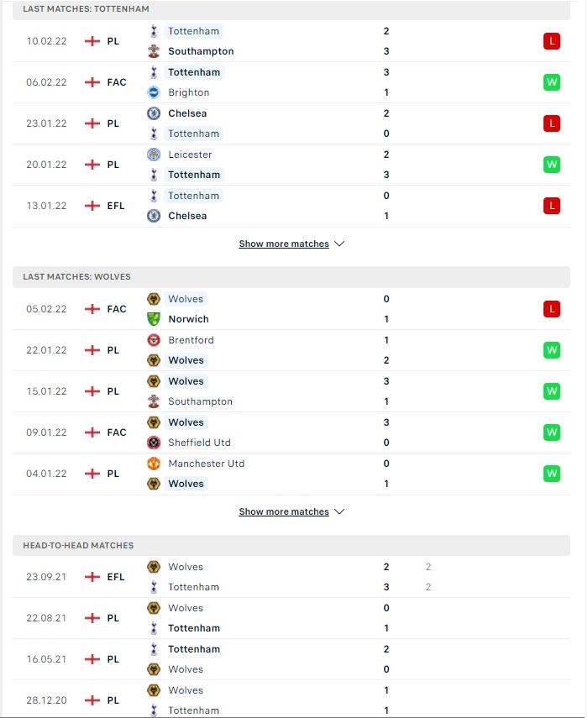Viewport: 588px width, 718px height.
Task: Click the Sheffield Utd crest
Action: [x=154, y=443]
